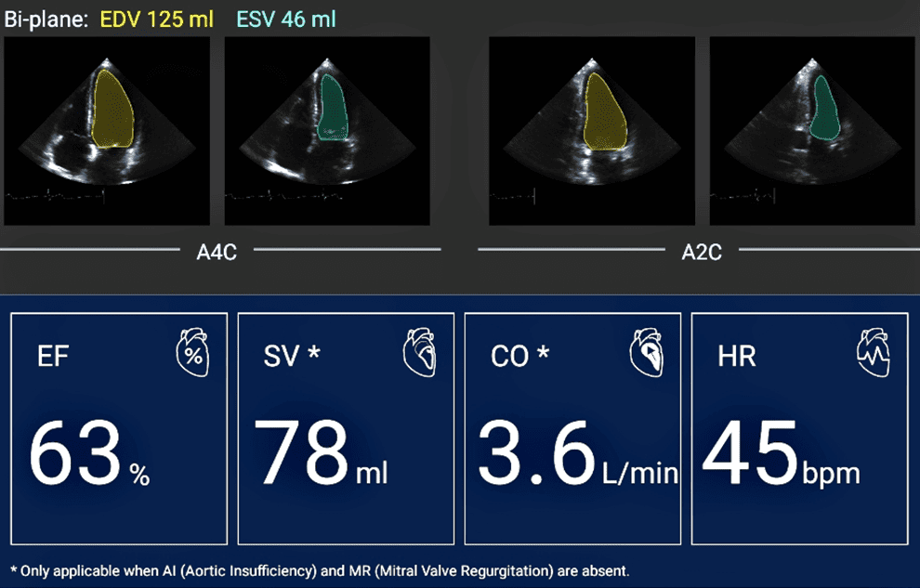Viewport: 920px width, 588px height.
Task: Click the AI and MR footnote text
Action: pyautogui.click(x=320, y=570)
